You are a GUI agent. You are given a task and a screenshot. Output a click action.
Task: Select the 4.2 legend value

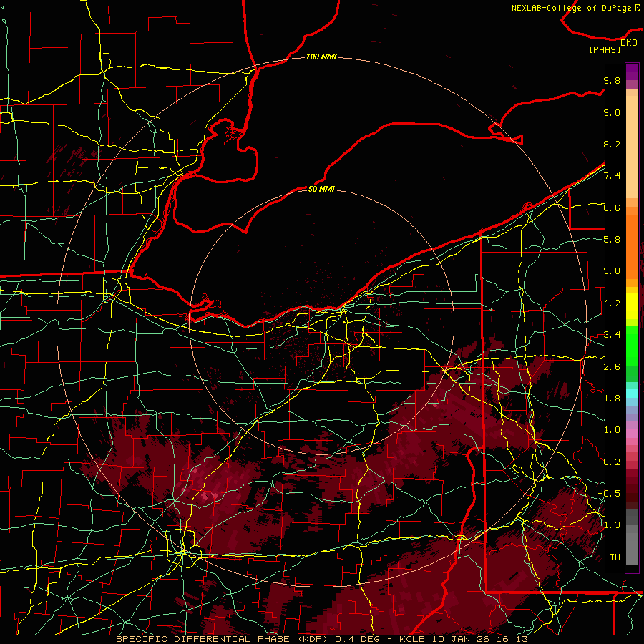pyautogui.click(x=612, y=303)
